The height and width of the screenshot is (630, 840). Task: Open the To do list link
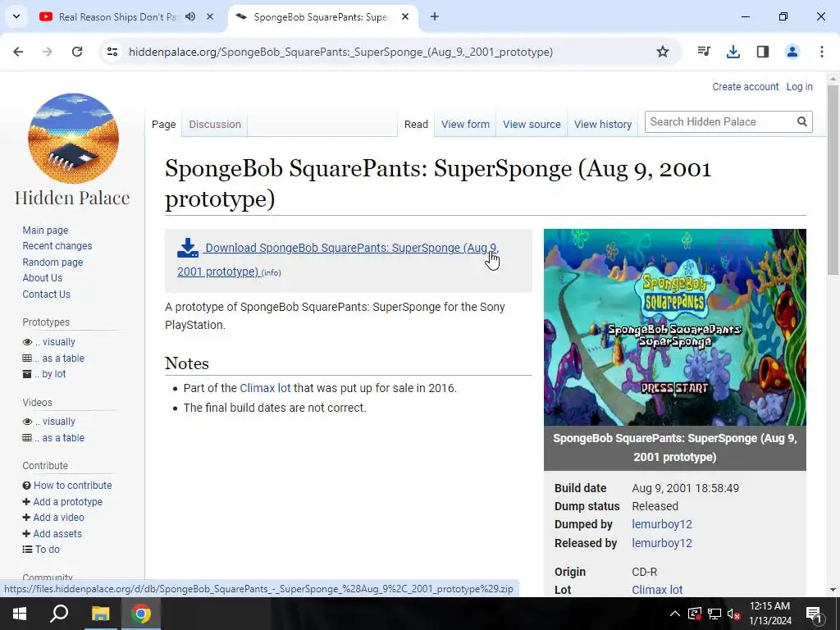[x=47, y=549]
